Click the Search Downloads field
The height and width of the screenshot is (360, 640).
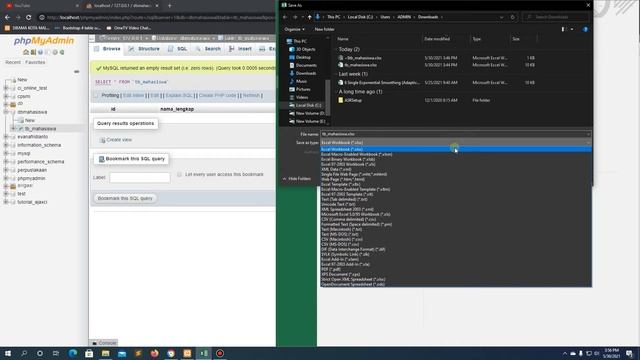(x=556, y=17)
